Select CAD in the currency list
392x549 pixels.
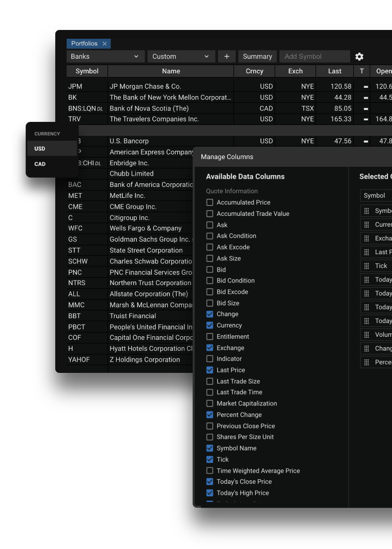40,164
